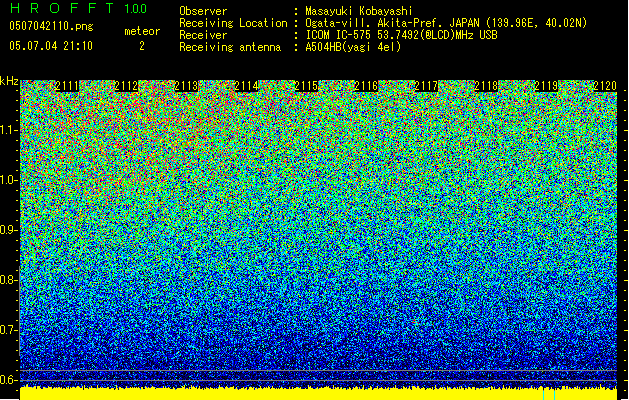Click the 2118 time marker

click(x=486, y=86)
